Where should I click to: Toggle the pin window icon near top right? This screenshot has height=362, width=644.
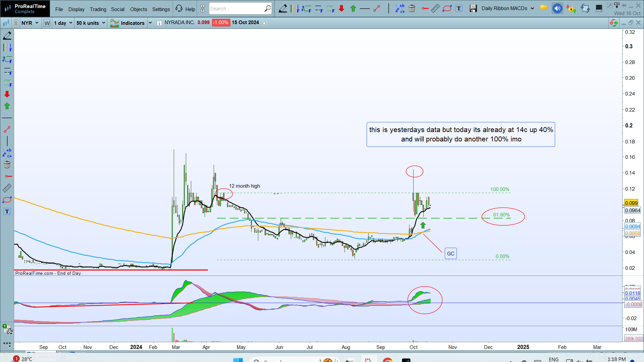pyautogui.click(x=624, y=5)
